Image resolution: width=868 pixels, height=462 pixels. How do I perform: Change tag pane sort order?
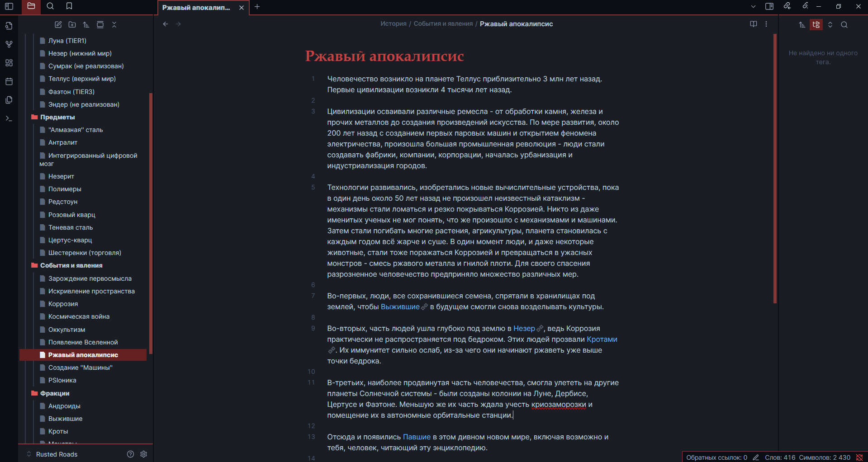[802, 25]
